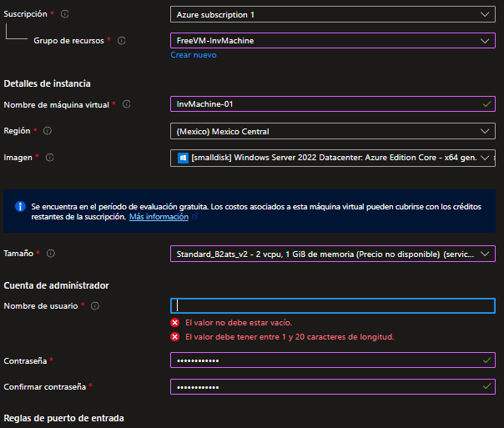The width and height of the screenshot is (504, 428).
Task: Click the Windows logo in the Imagen field
Action: (x=183, y=158)
